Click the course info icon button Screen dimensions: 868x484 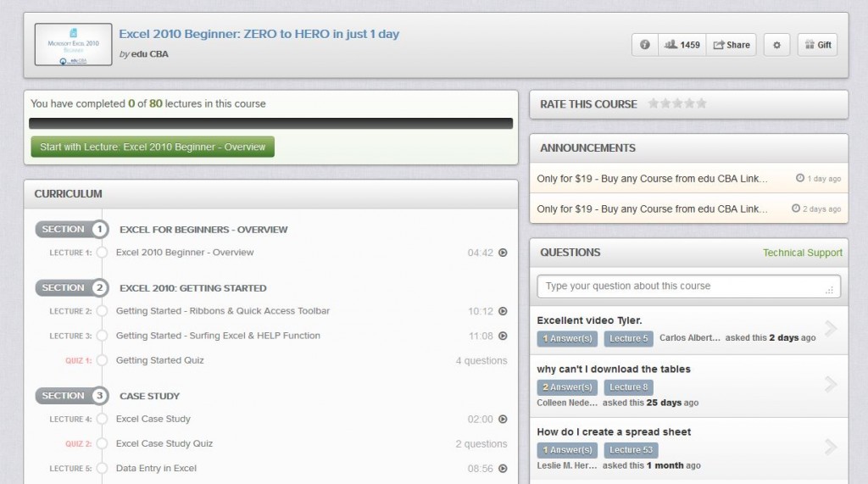click(645, 45)
